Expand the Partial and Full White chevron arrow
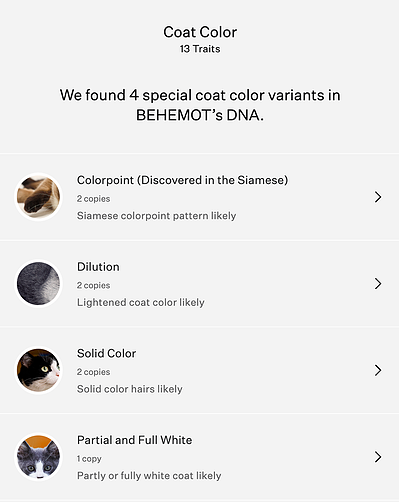 (x=378, y=457)
